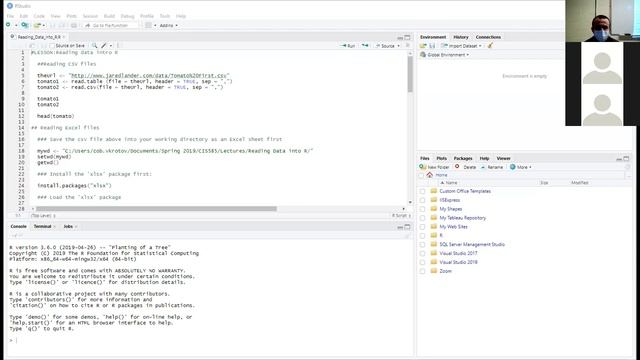Open the Source button dropdown arrow
Viewport: 640px width, 360px height.
pyautogui.click(x=398, y=46)
